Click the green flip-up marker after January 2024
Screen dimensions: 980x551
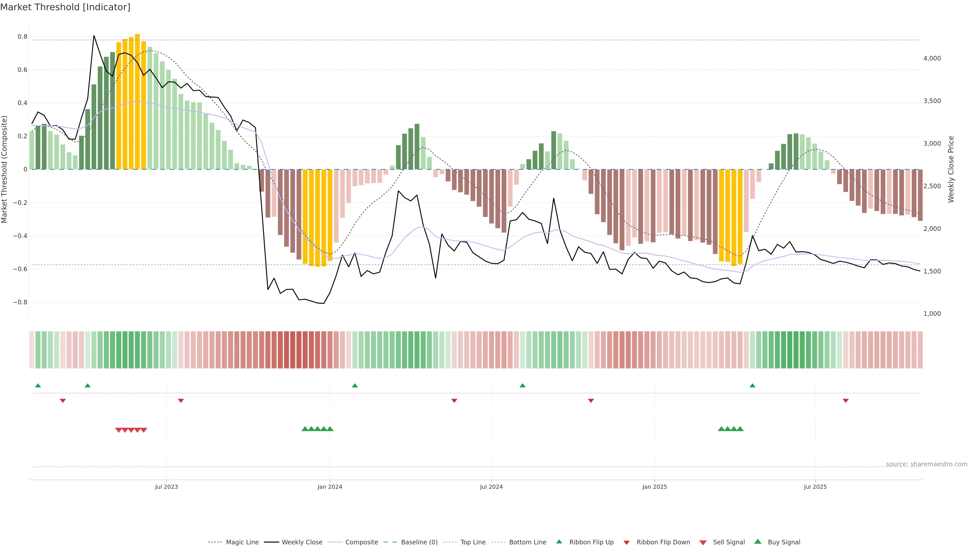point(354,386)
